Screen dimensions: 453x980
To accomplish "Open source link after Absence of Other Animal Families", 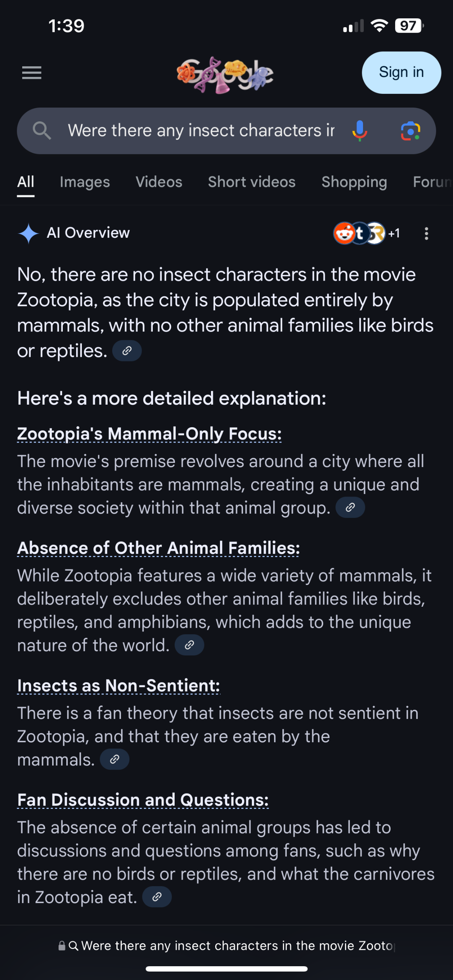I will (x=189, y=645).
